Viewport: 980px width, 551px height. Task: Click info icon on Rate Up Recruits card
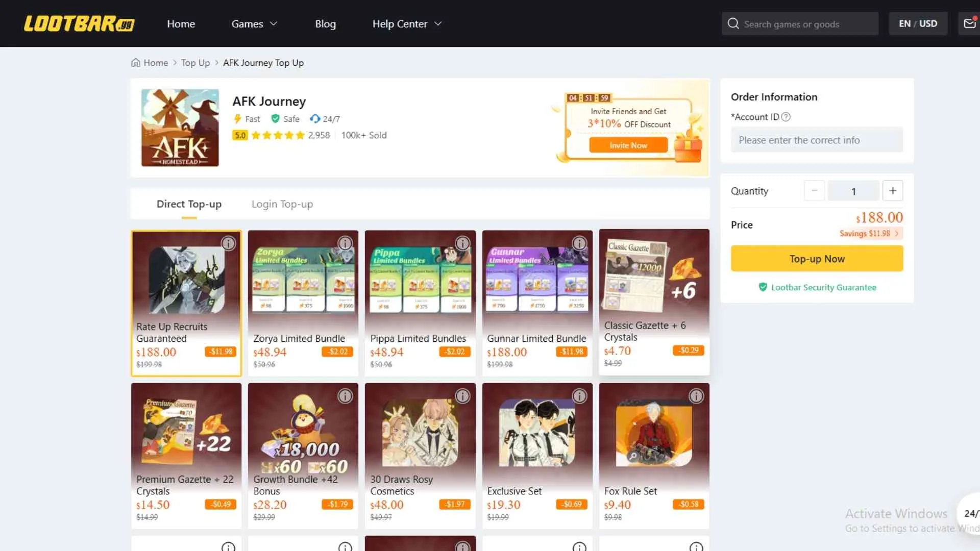[x=228, y=243]
